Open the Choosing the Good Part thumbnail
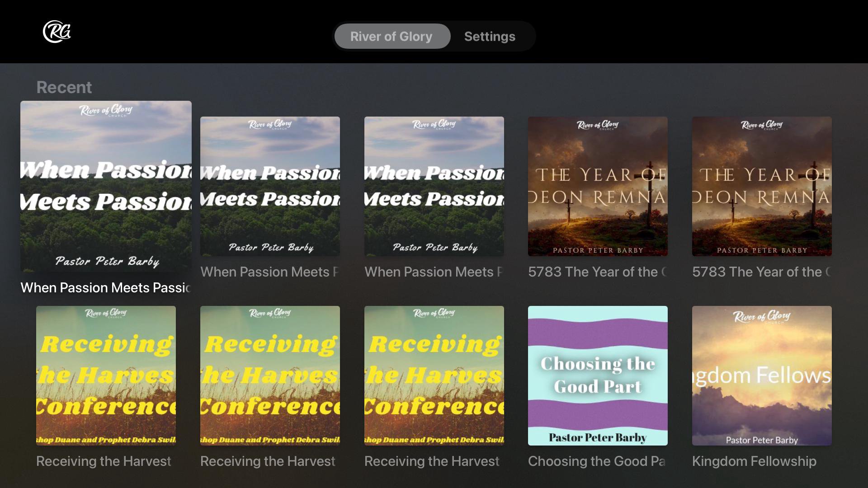 coord(598,375)
